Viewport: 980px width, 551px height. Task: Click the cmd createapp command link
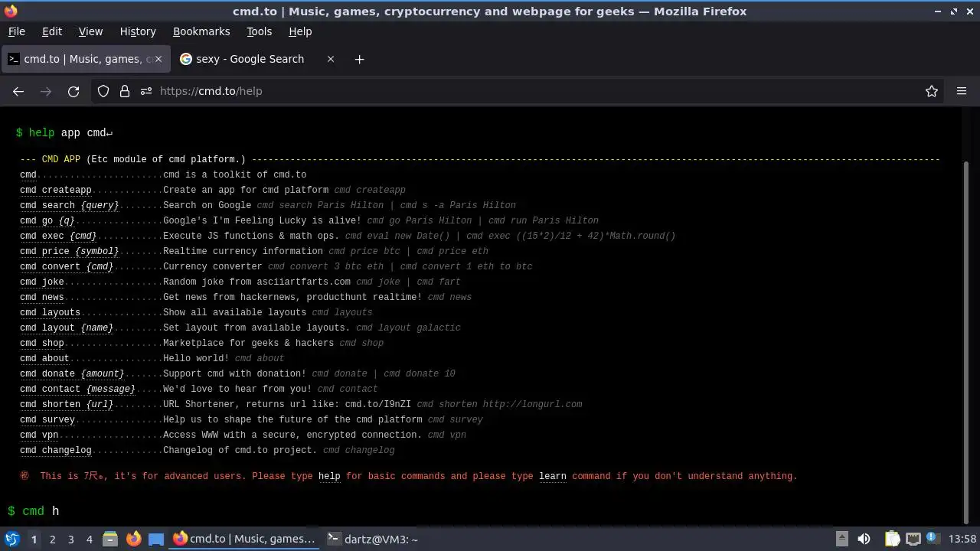[x=56, y=190]
